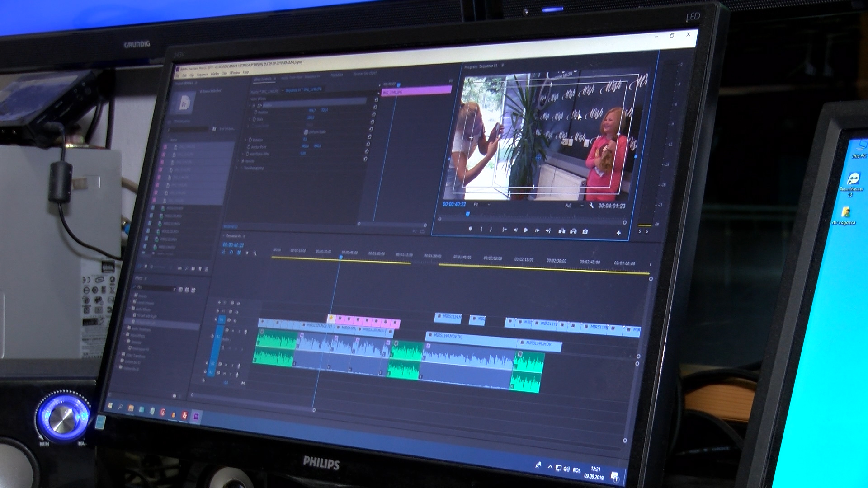Switch to the Audio Track Mixer tab

tap(301, 77)
